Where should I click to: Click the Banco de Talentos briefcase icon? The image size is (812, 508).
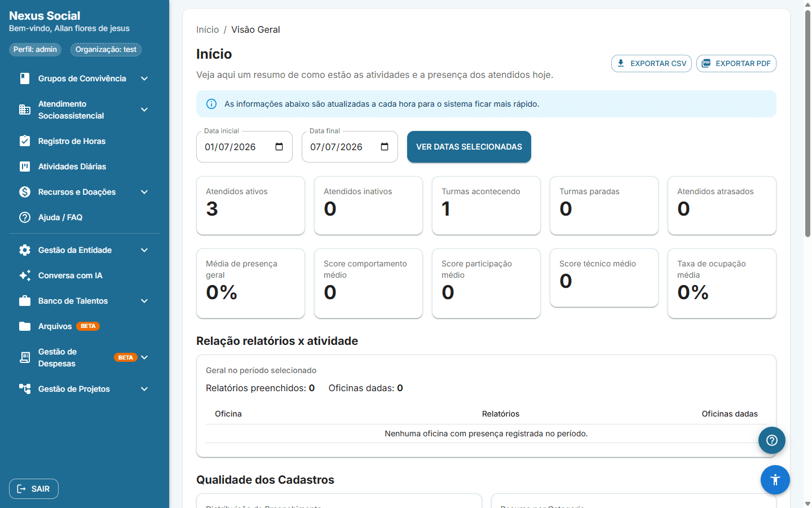25,301
